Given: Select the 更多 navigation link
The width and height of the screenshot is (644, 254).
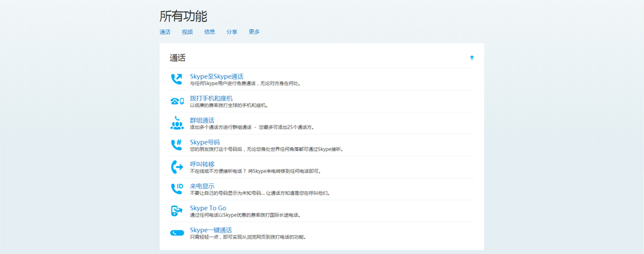Looking at the screenshot, I should [x=254, y=32].
